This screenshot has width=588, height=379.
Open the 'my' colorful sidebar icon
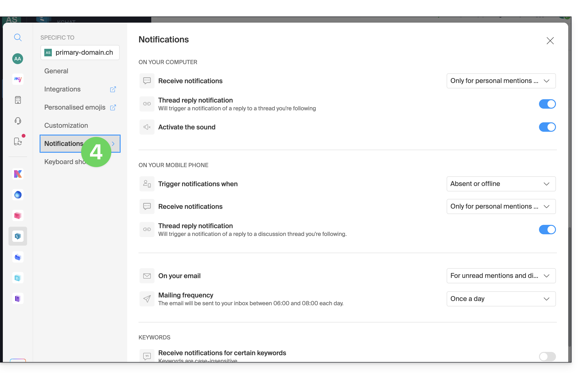(18, 79)
